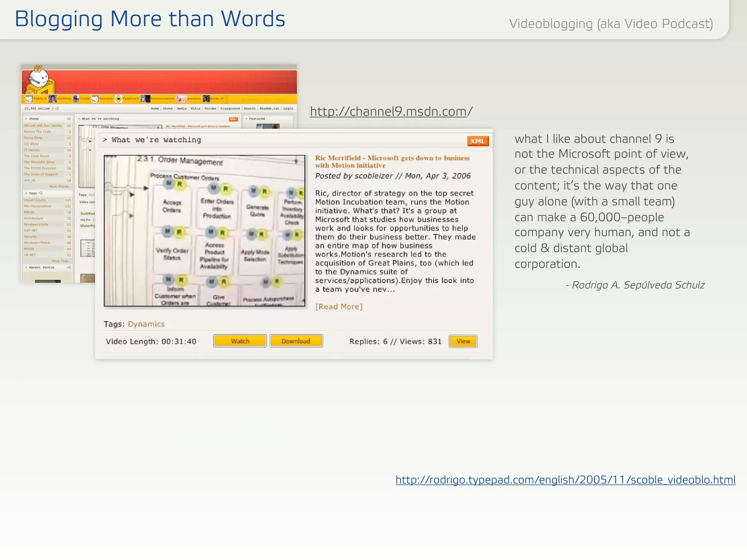
Task: Open the small thumbnail under UlsterFry
Action: (88, 248)
